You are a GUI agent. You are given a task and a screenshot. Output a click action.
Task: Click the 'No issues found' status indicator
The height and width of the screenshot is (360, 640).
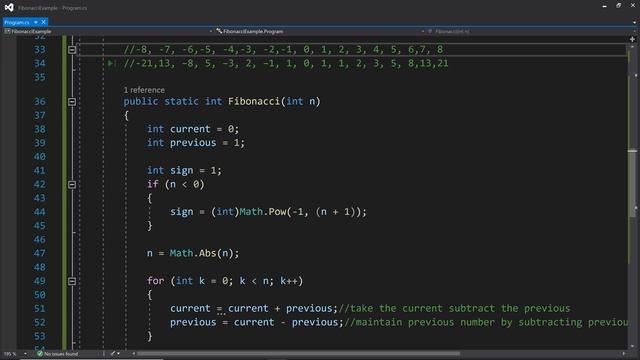58,354
